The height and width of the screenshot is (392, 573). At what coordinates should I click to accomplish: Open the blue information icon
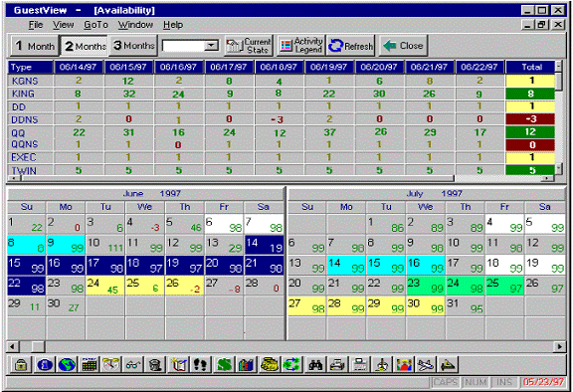pos(44,364)
